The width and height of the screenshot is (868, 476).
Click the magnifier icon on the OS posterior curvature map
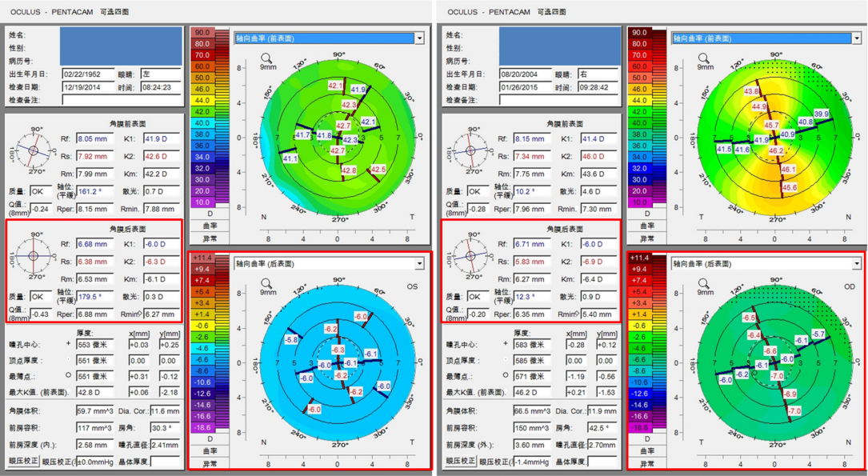(266, 284)
